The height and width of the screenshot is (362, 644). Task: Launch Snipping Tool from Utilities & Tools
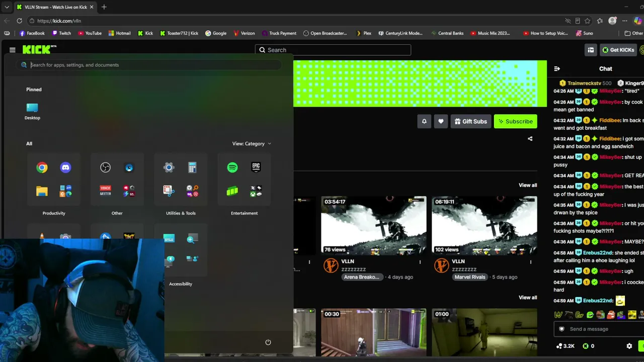point(169,191)
